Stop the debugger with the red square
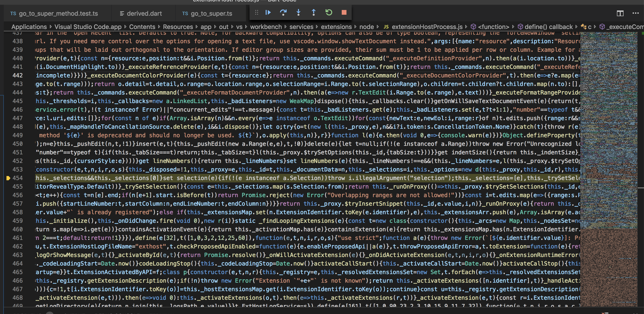The width and height of the screenshot is (644, 314). [x=344, y=12]
